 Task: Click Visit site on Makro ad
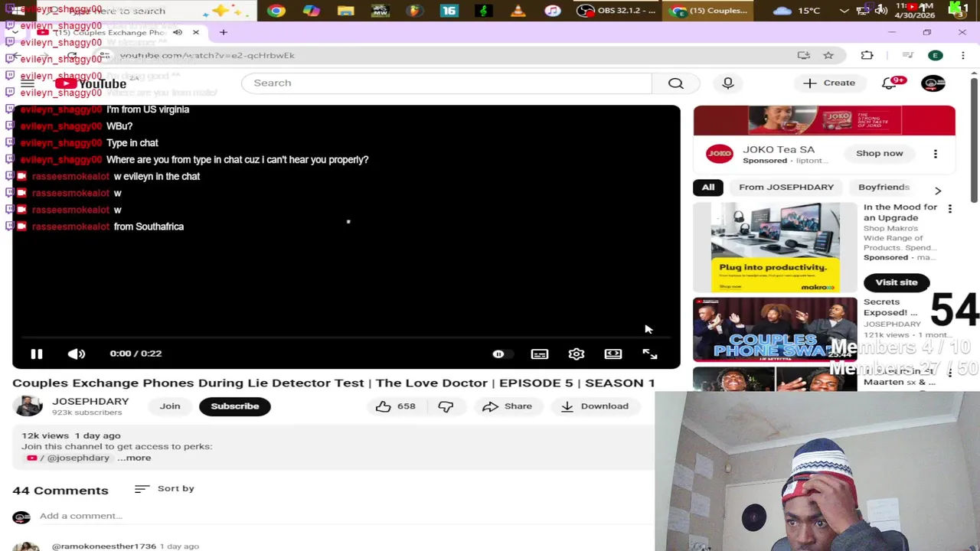[x=897, y=282]
